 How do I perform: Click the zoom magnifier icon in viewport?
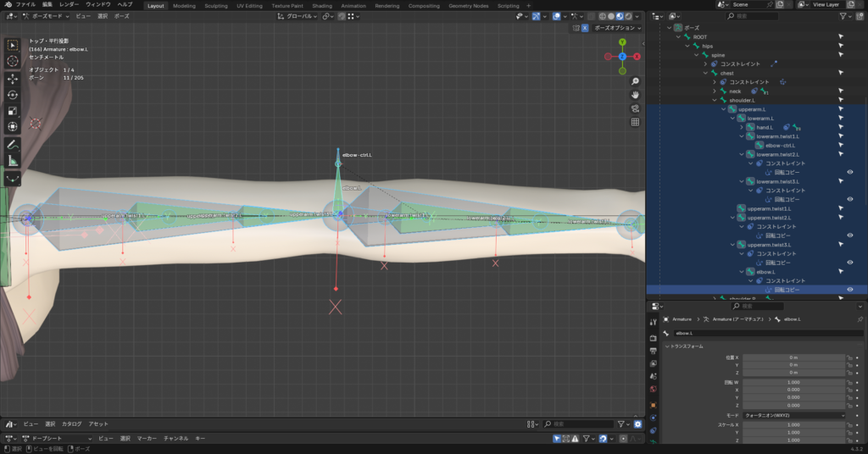635,81
